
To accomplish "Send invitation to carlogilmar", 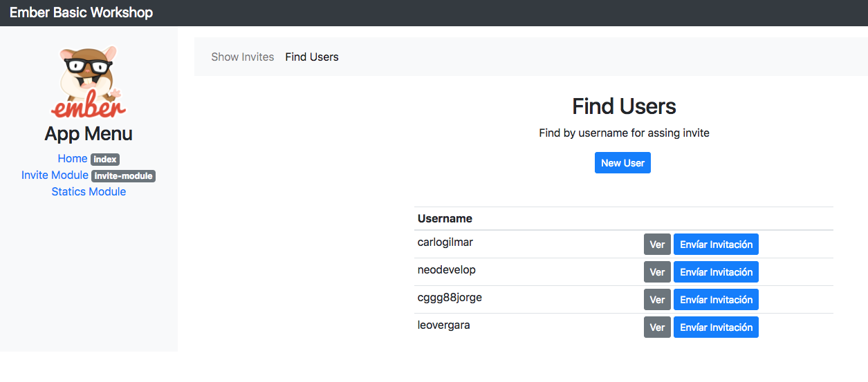I will tap(716, 245).
